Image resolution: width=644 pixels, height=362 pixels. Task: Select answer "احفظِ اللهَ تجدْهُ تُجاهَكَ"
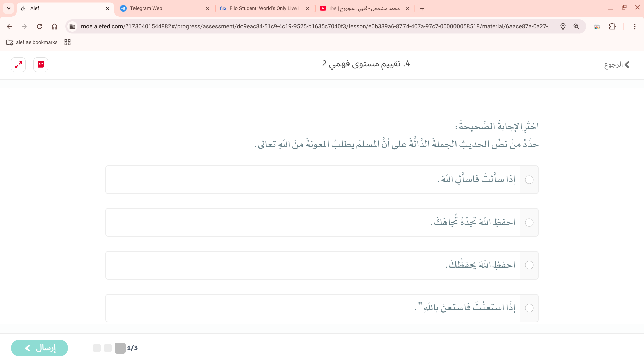(x=529, y=223)
